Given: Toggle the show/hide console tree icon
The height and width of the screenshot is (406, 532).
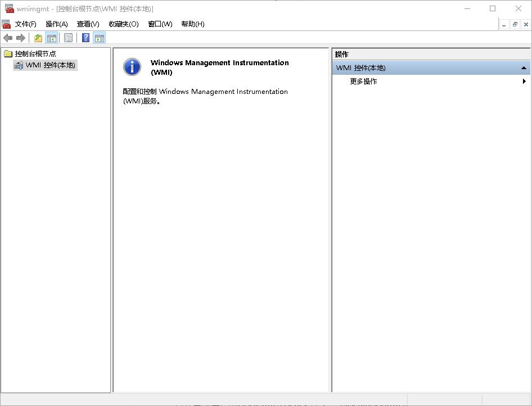Looking at the screenshot, I should point(52,38).
